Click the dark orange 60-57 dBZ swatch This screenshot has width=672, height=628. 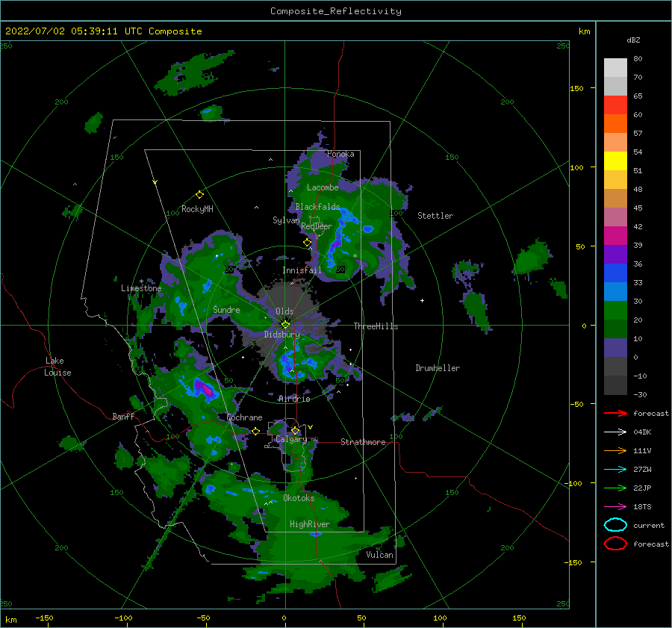[615, 124]
